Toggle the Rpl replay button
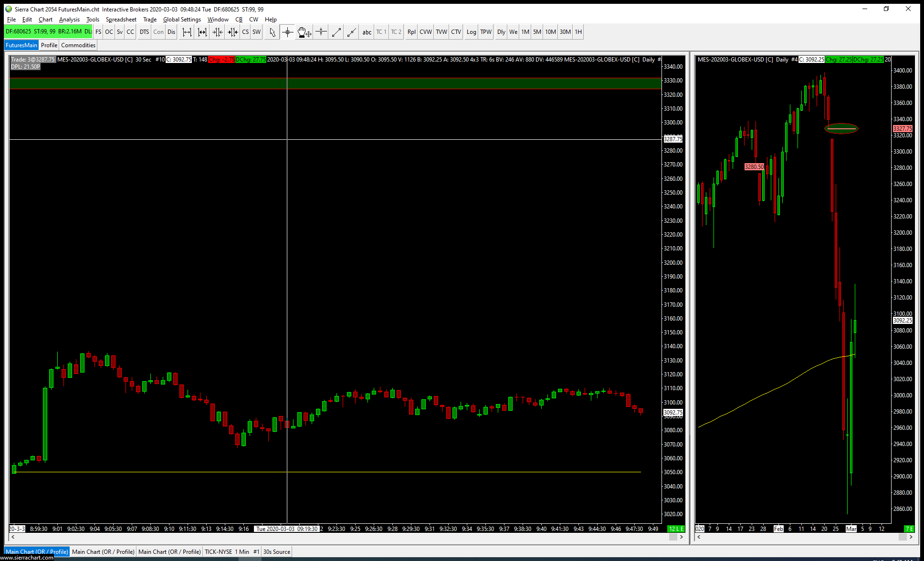This screenshot has width=924, height=561. [x=411, y=32]
